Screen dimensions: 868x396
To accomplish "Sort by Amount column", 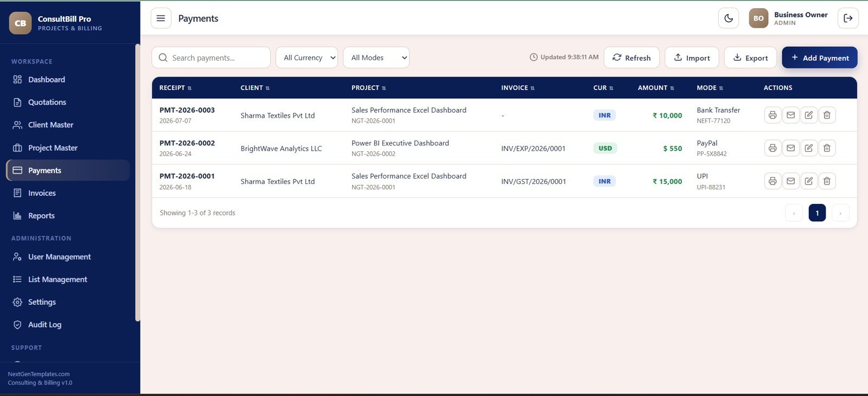I will pos(656,88).
